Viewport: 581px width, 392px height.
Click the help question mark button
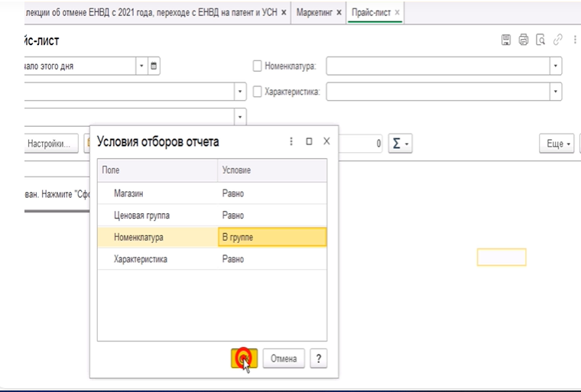pyautogui.click(x=319, y=358)
